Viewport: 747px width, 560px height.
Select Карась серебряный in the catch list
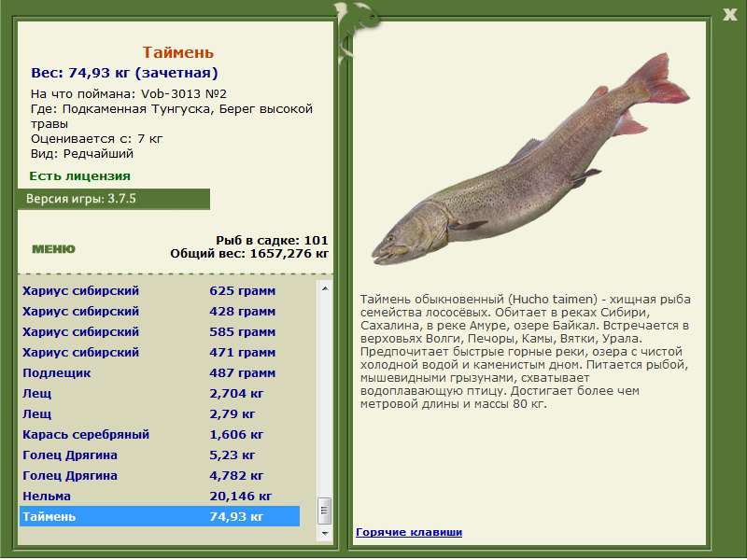[x=159, y=434]
